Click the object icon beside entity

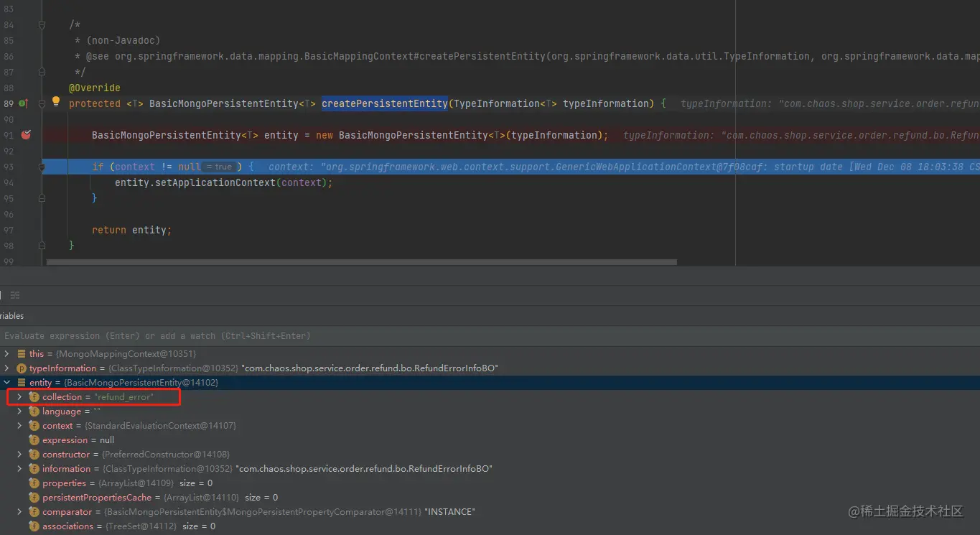21,383
